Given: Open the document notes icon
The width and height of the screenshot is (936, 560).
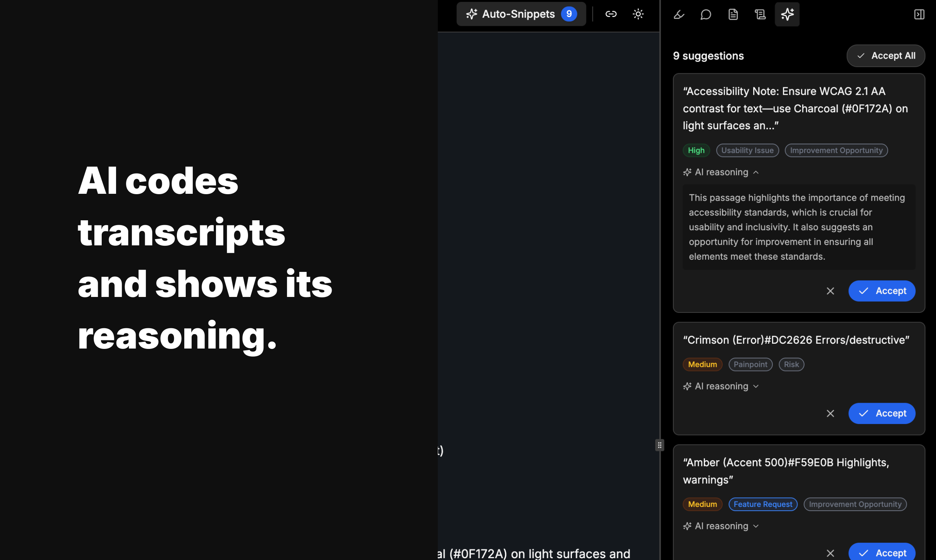Looking at the screenshot, I should [x=733, y=14].
